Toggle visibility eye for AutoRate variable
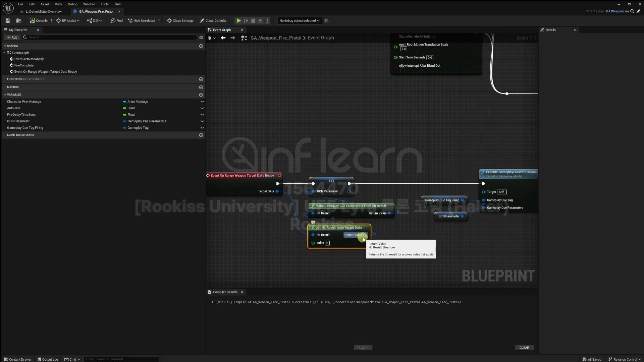The image size is (644, 362). coord(202,108)
